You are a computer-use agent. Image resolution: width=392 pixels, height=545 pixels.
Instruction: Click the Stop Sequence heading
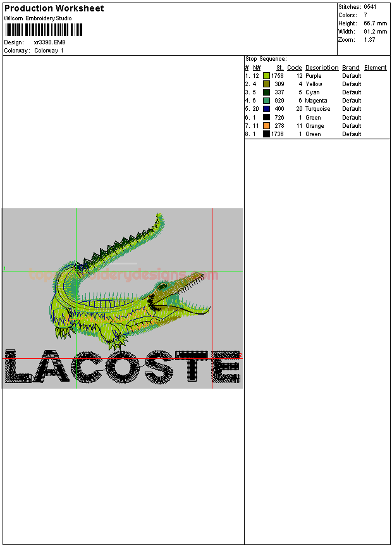(266, 59)
